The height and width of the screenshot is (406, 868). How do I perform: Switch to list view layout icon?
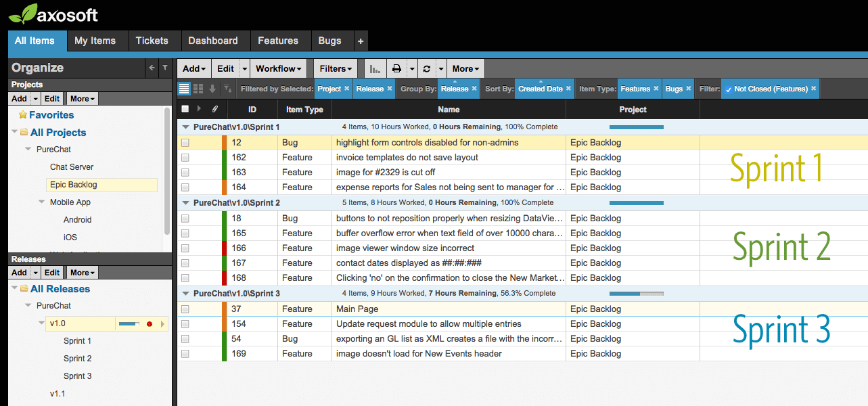(x=184, y=89)
